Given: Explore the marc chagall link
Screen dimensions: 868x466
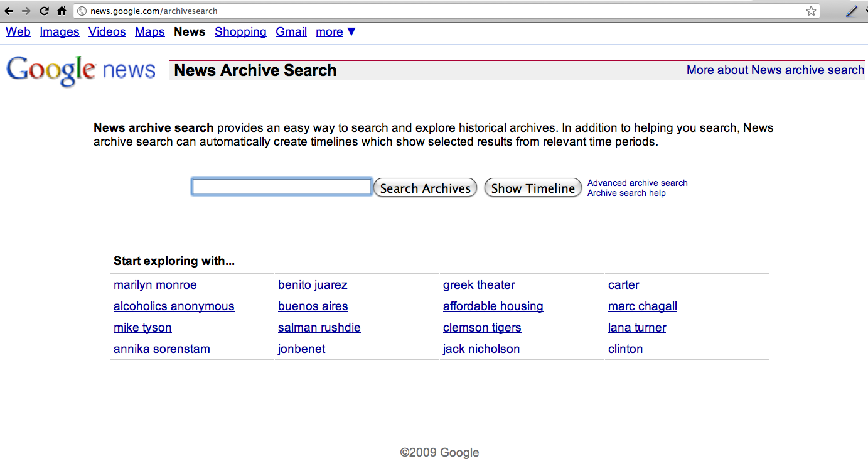Looking at the screenshot, I should point(643,306).
